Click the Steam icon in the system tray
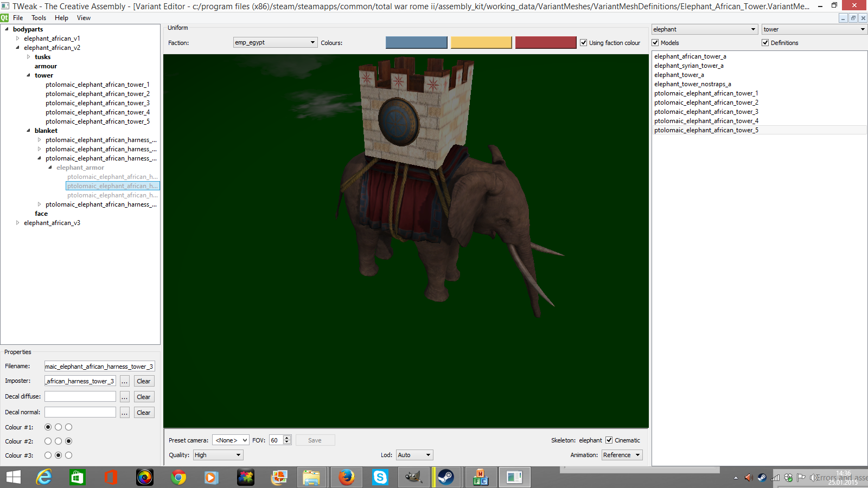 [762, 478]
